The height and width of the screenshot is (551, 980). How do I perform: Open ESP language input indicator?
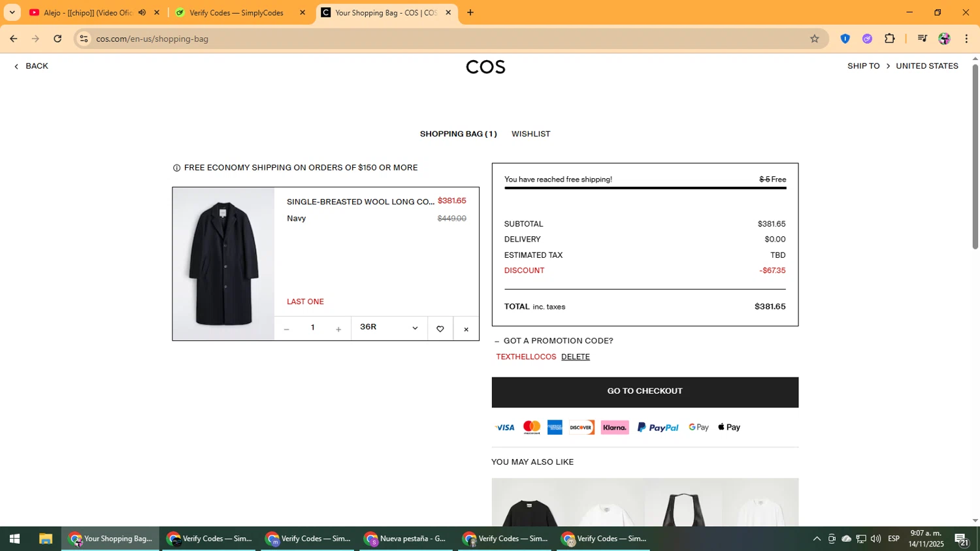894,539
